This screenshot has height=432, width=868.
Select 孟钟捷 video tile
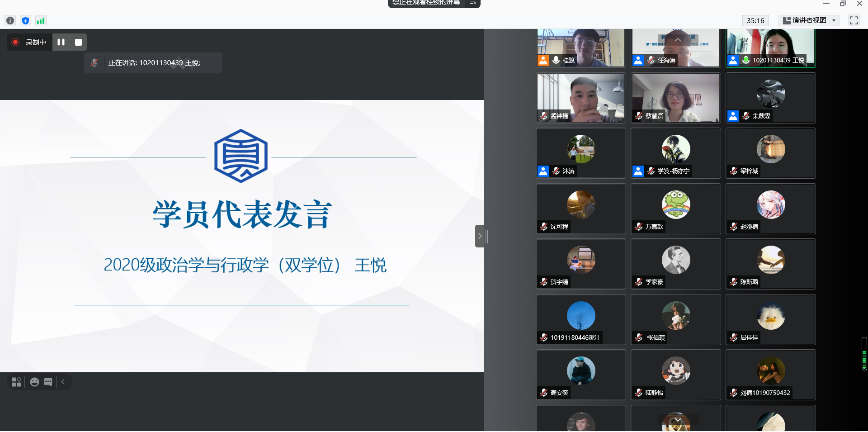(x=581, y=98)
